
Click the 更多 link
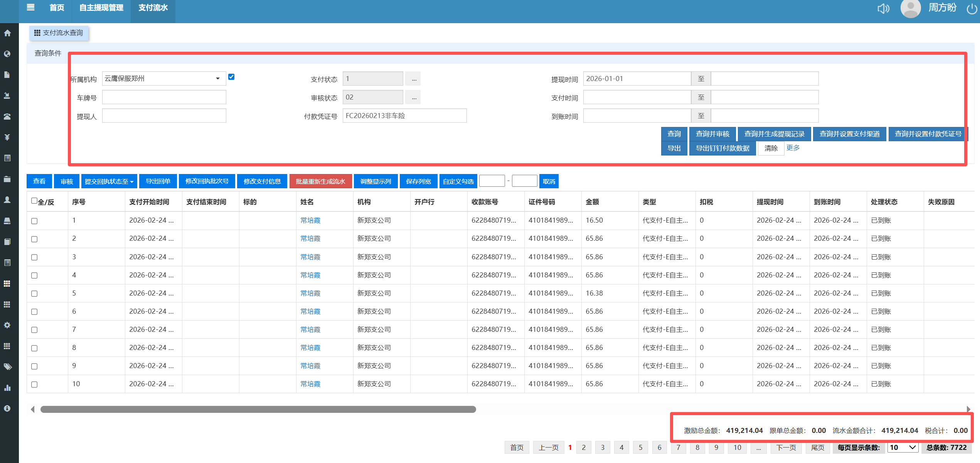pos(793,148)
